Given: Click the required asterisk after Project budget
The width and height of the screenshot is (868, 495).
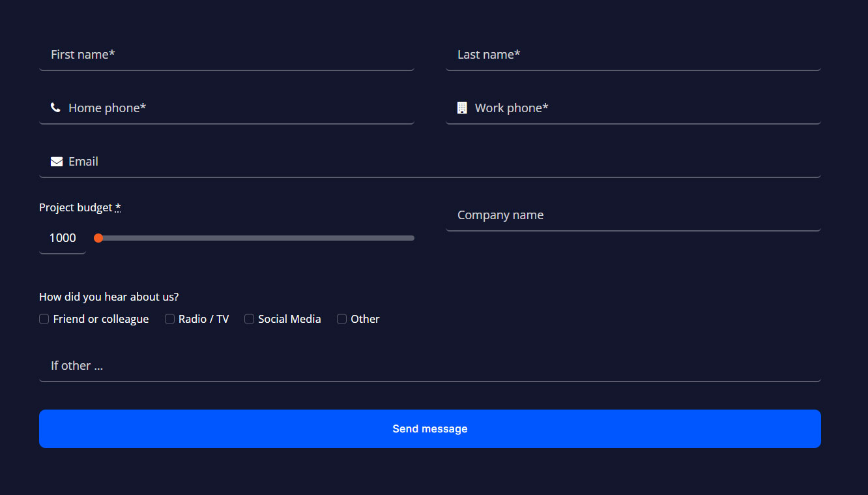Looking at the screenshot, I should pos(118,207).
